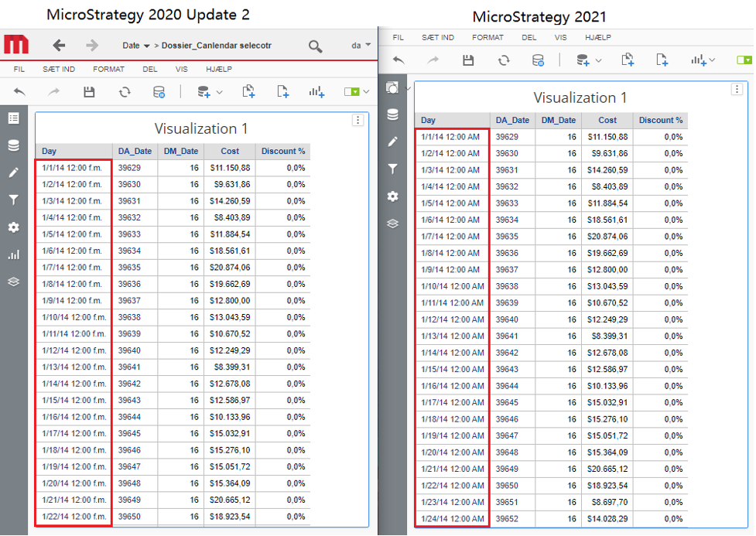The image size is (756, 536).
Task: Toggle the green presentation switch in the 2020 toolbar
Action: [x=352, y=92]
